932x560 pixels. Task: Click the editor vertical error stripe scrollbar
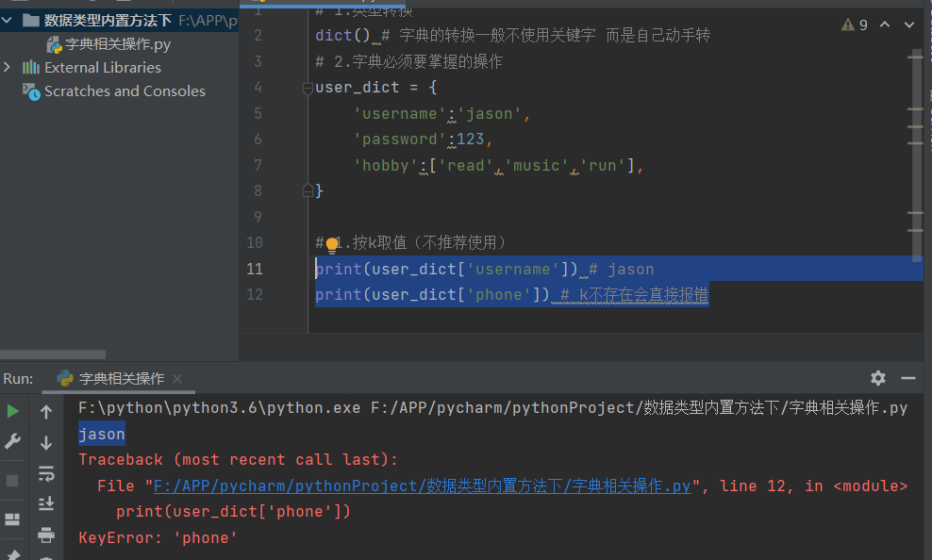tap(916, 155)
